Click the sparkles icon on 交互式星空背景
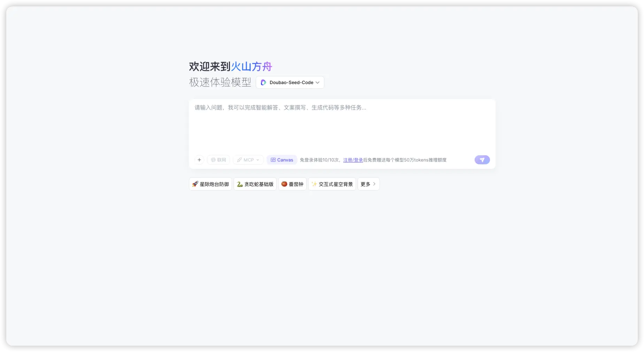The image size is (644, 352). (x=314, y=184)
